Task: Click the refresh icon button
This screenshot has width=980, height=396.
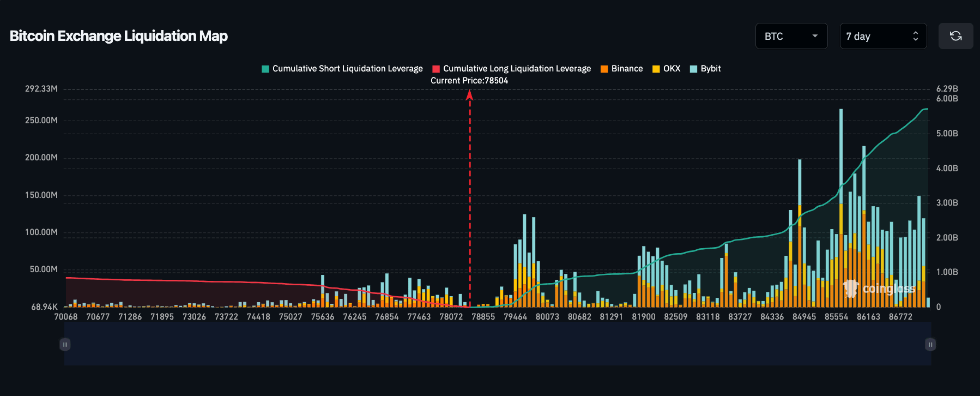Action: [955, 36]
